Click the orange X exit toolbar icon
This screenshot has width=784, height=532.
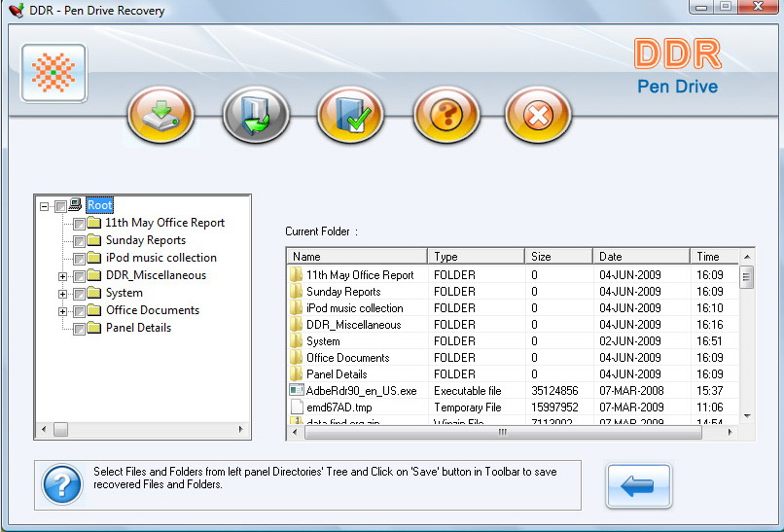(537, 116)
